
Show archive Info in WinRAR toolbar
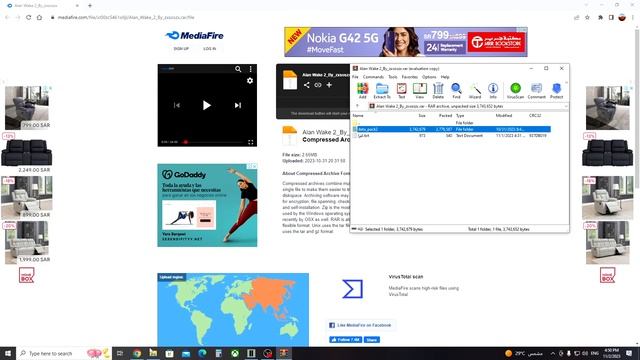pyautogui.click(x=493, y=91)
